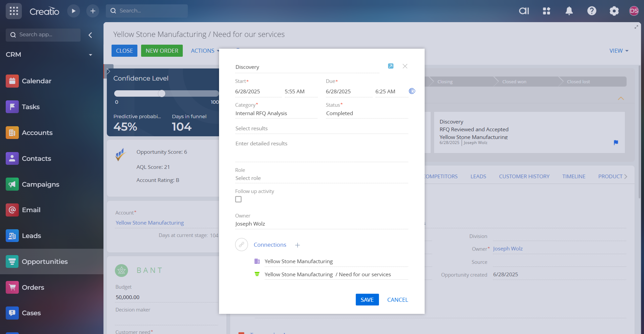Screen dimensions: 644x334
Task: Switch to the CUSTOMER HISTORY tab
Action: (x=524, y=177)
